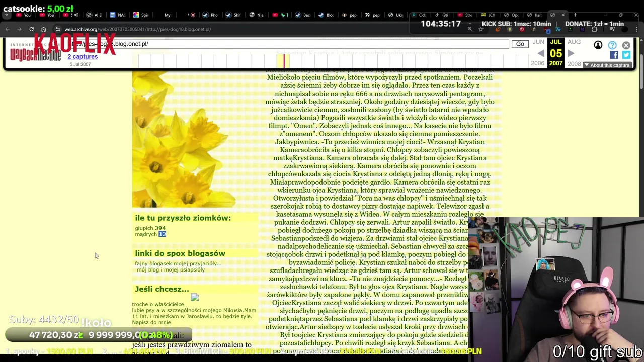Jump to year 2006 in Wayback toolbar

pyautogui.click(x=538, y=64)
